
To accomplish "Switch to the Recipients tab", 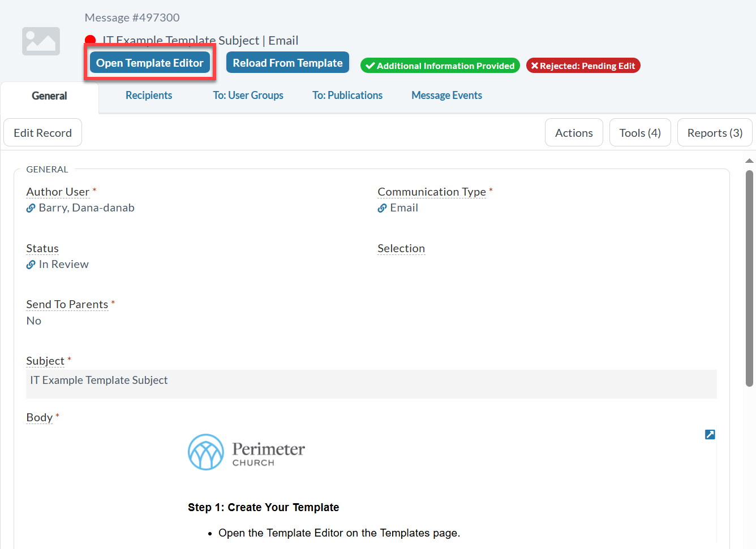I will 149,96.
